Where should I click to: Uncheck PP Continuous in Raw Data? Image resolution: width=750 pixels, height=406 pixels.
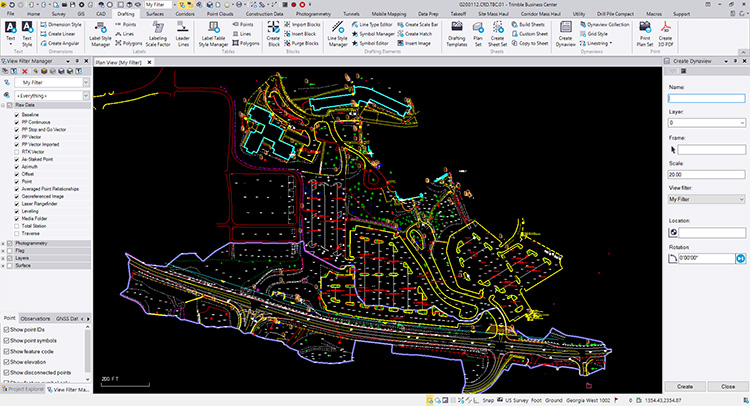[x=17, y=122]
